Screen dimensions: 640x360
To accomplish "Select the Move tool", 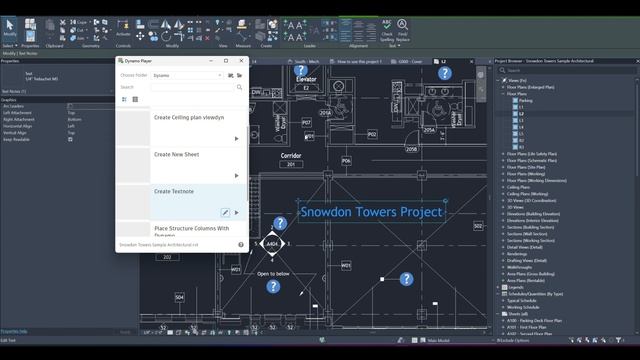I will point(140,37).
